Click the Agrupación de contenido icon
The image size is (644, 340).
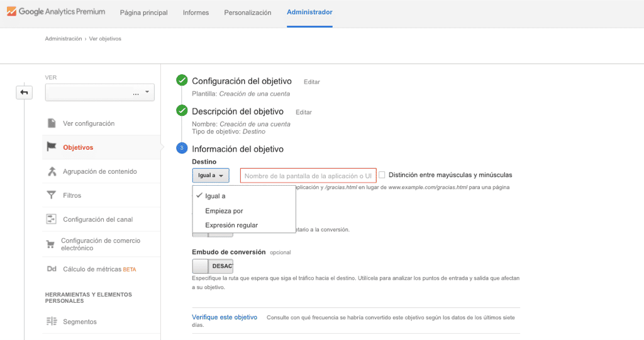point(52,171)
